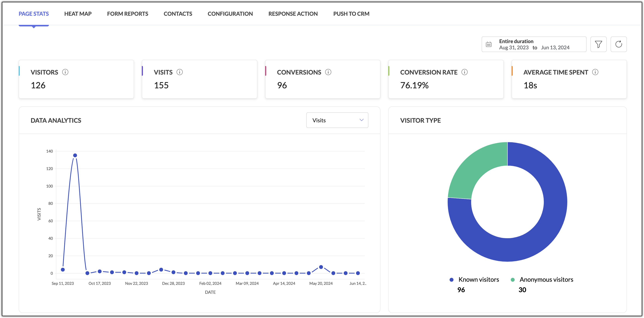
Task: Refresh the page stats data
Action: 619,44
